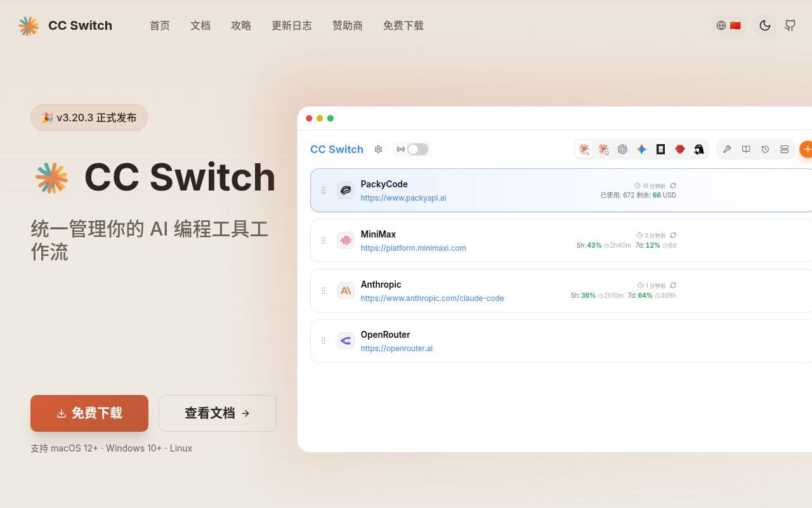Click the Anthropic 7d 64% usage value
The width and height of the screenshot is (812, 508).
click(x=645, y=296)
